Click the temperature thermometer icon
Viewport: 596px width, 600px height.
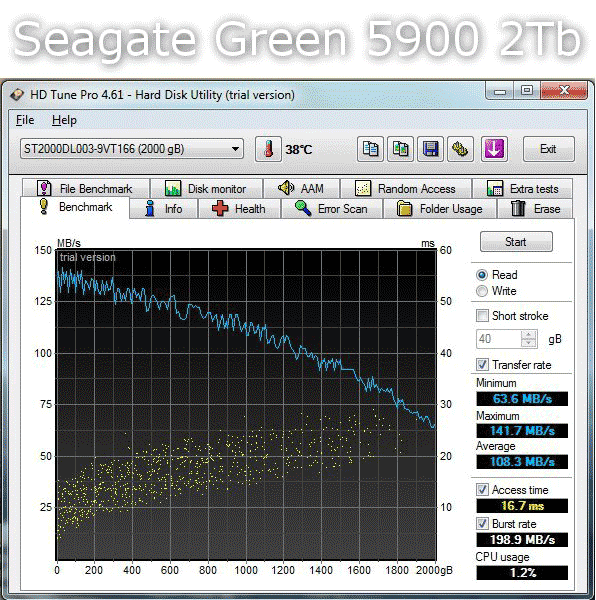pyautogui.click(x=268, y=149)
